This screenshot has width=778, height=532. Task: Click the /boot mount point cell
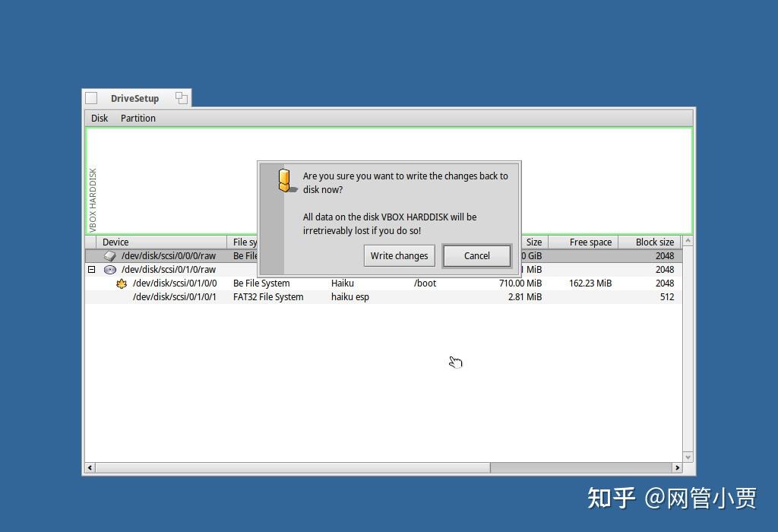click(425, 283)
